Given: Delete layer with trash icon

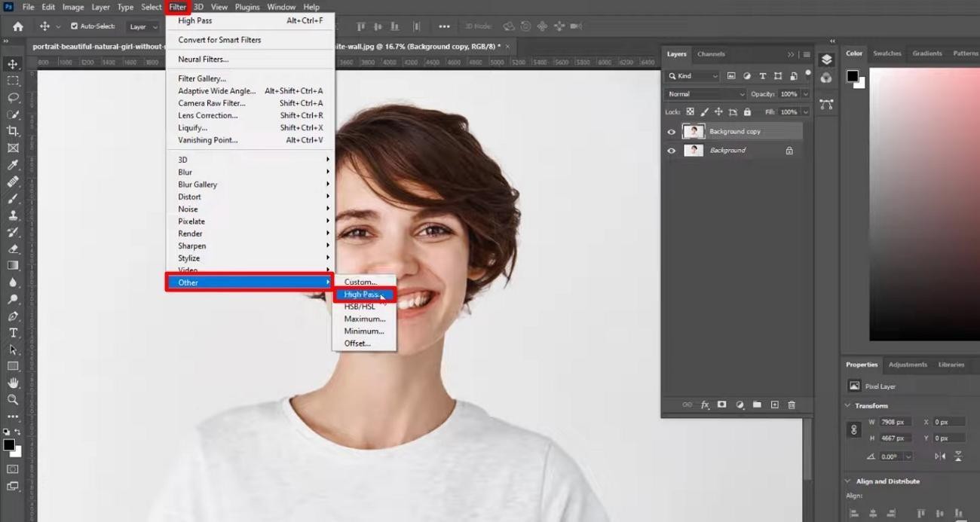Looking at the screenshot, I should coord(792,405).
